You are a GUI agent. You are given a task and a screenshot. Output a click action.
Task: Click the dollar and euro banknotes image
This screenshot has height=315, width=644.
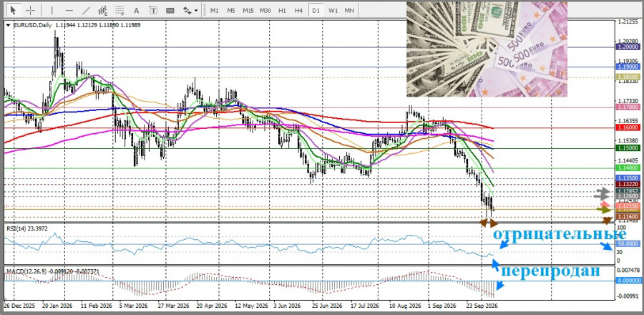point(487,49)
